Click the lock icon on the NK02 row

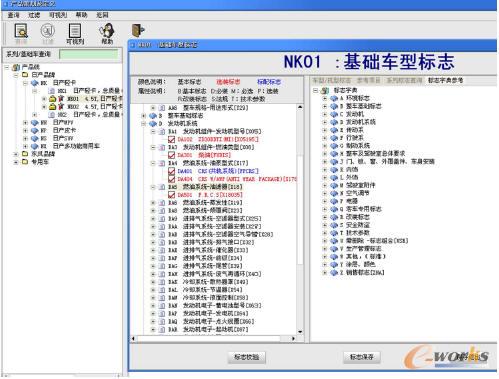click(x=52, y=107)
